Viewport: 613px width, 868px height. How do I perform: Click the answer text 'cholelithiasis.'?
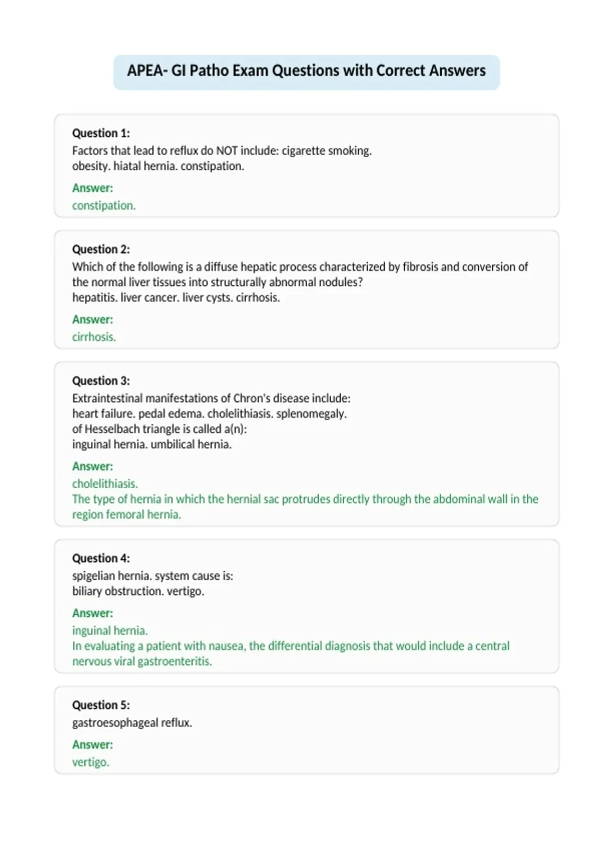click(x=105, y=484)
